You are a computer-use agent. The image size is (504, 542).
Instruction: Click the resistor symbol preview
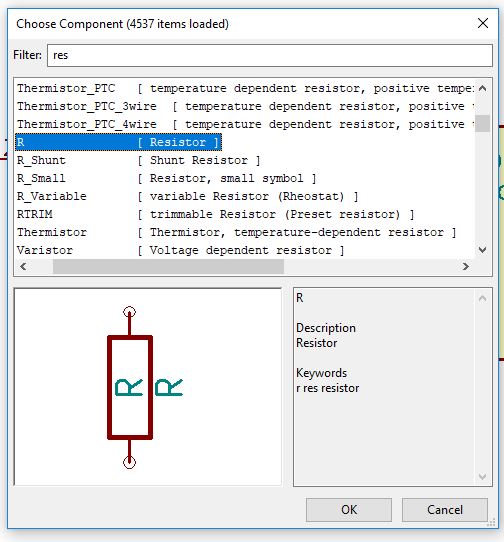tap(148, 387)
